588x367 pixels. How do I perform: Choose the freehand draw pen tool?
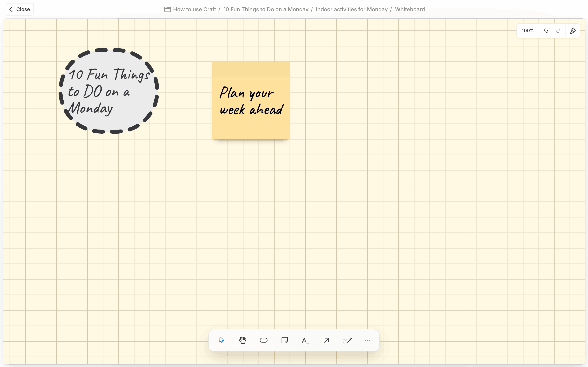point(347,340)
